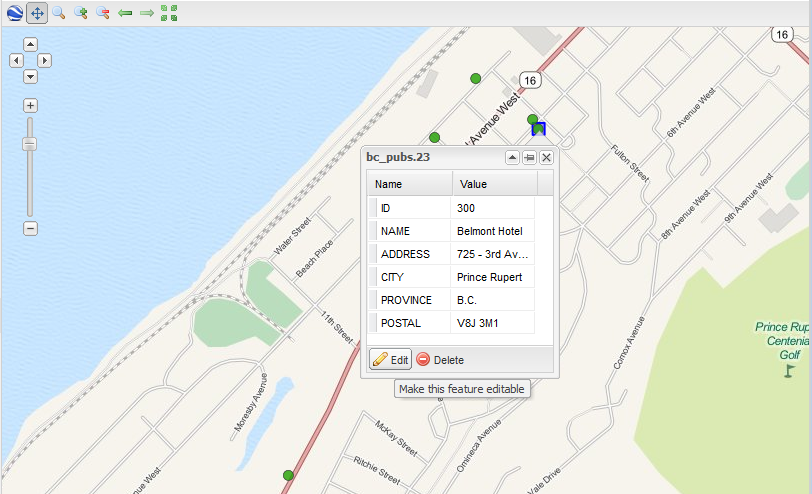Select the pan map tool
The width and height of the screenshot is (812, 494).
[37, 13]
